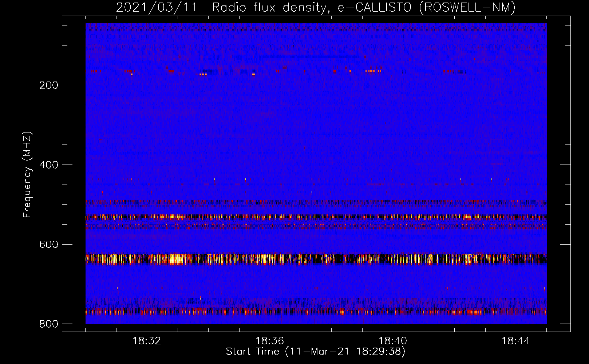Image resolution: width=589 pixels, height=364 pixels.
Task: Click the bright yellow interference band near 640 MHz
Action: (x=316, y=259)
